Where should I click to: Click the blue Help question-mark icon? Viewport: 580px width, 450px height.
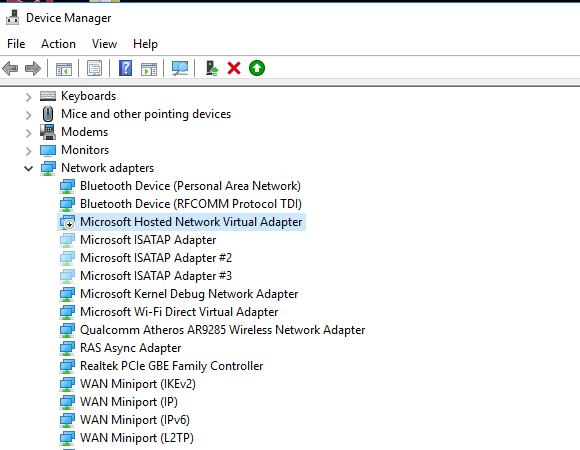[x=125, y=68]
